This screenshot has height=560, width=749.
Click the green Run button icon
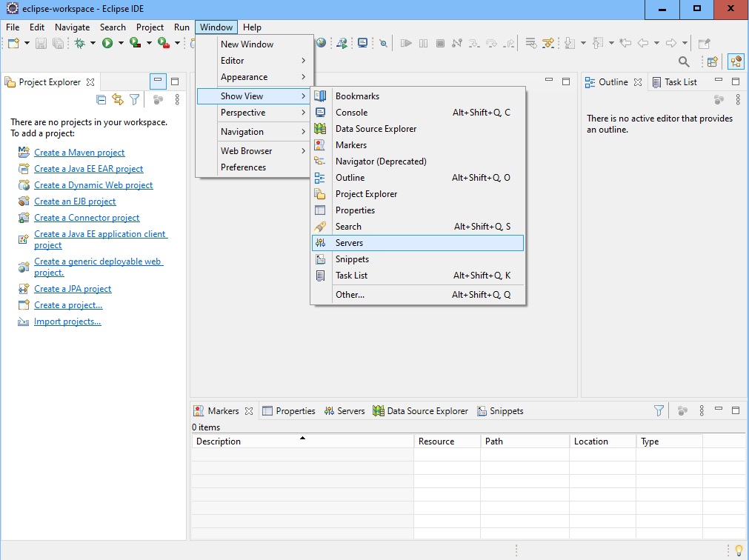tap(107, 44)
